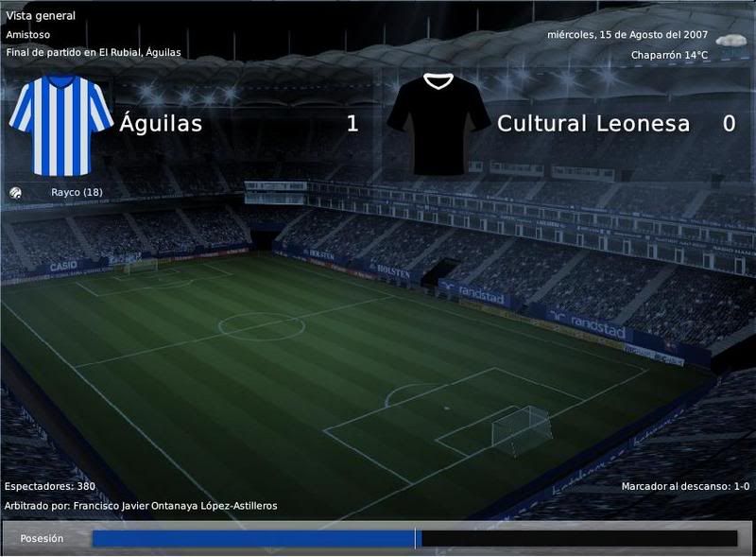Open the Águilas team name
756x557 pixels.
161,123
